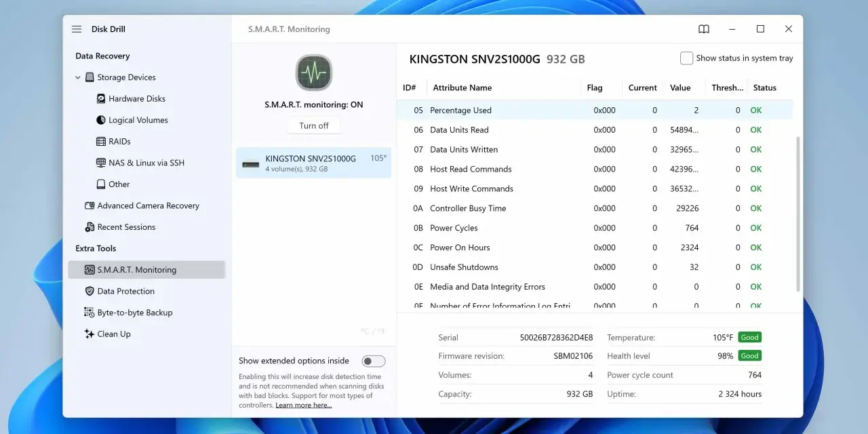Screen dimensions: 868x434
Task: Toggle Show extended options inside switch
Action: point(374,361)
